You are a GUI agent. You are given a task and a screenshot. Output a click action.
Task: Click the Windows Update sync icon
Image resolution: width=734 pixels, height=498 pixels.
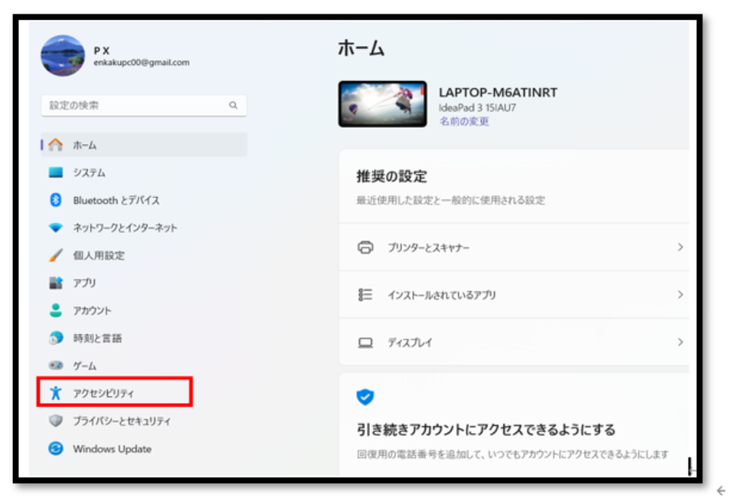point(56,448)
